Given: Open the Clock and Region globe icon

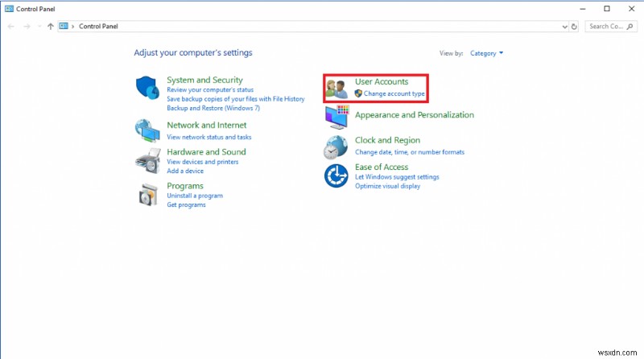Looking at the screenshot, I should coord(336,147).
